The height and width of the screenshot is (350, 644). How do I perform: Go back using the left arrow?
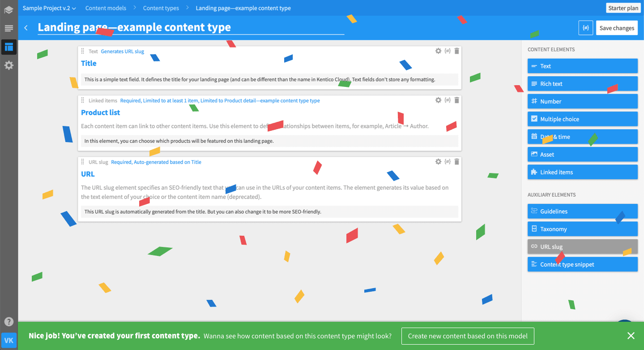tap(26, 28)
